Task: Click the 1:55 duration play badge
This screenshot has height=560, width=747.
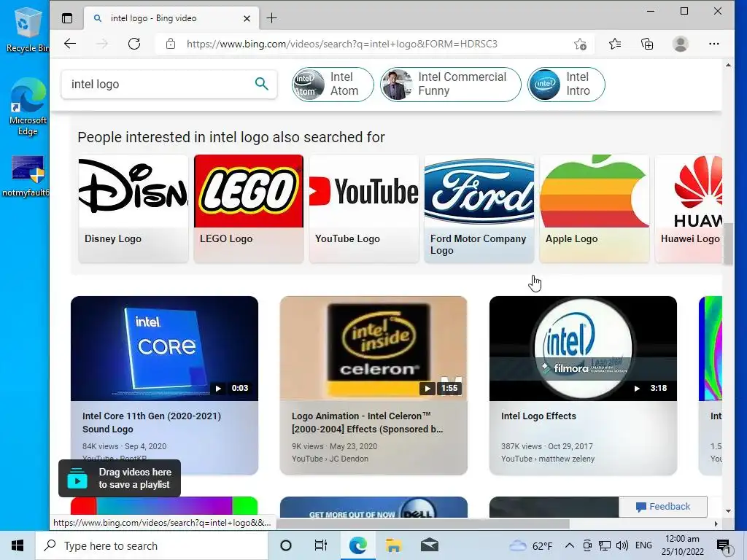Action: (441, 388)
